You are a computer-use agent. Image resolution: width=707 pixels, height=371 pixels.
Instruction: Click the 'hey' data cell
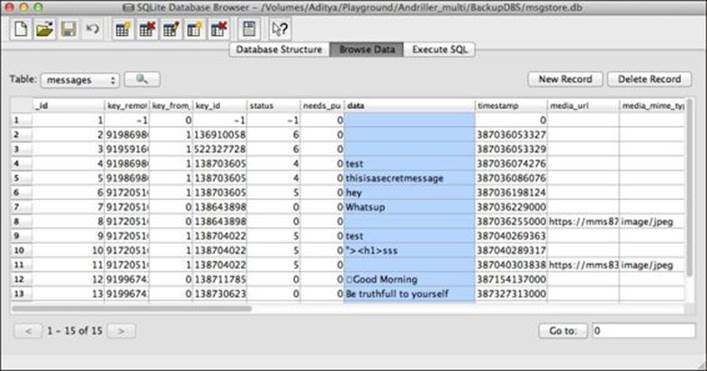[x=409, y=192]
